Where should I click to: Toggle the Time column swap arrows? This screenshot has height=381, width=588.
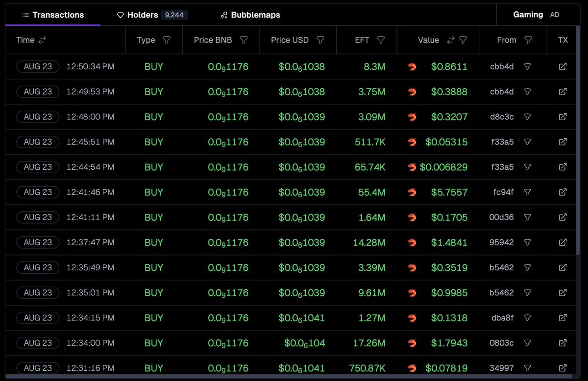click(42, 40)
